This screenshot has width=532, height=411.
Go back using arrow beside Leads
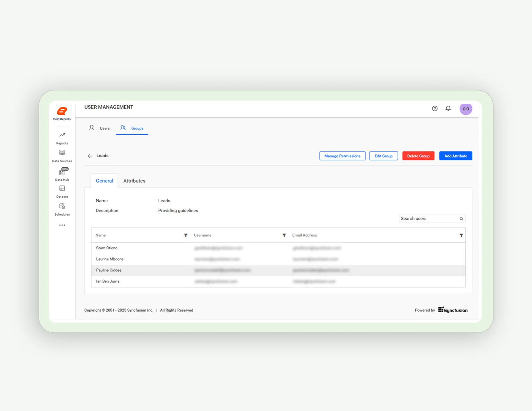point(90,156)
